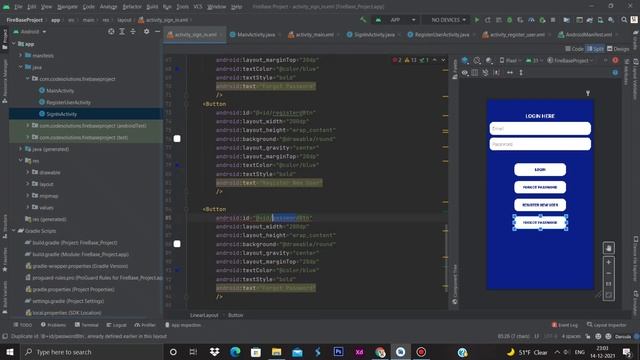
Task: Click the Stop icon in the run toolbar
Action: [553, 20]
